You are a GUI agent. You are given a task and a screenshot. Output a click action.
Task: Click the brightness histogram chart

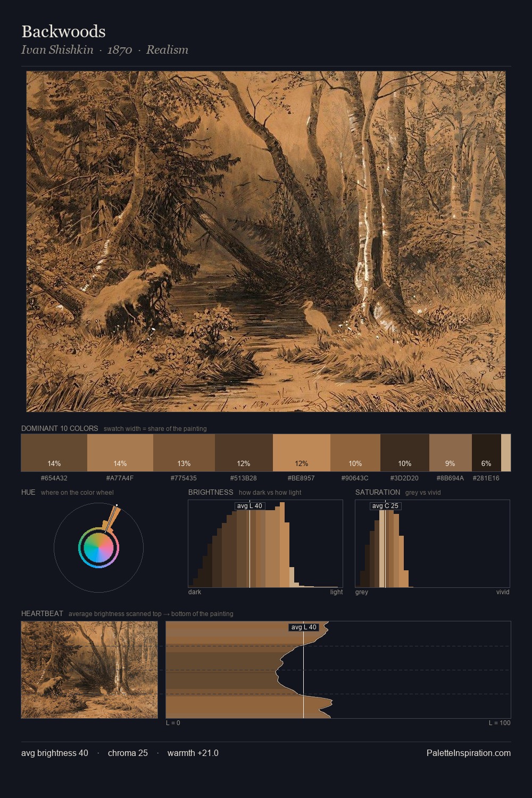[x=265, y=544]
